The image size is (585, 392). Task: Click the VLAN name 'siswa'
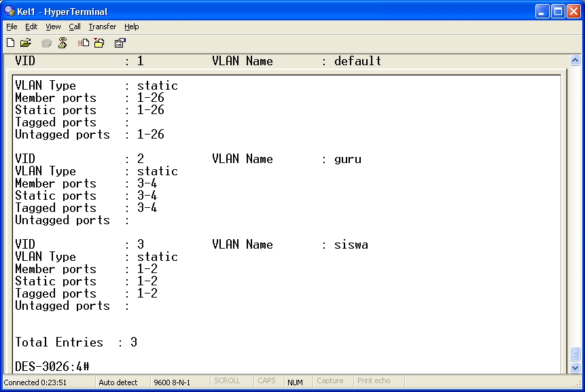click(351, 245)
